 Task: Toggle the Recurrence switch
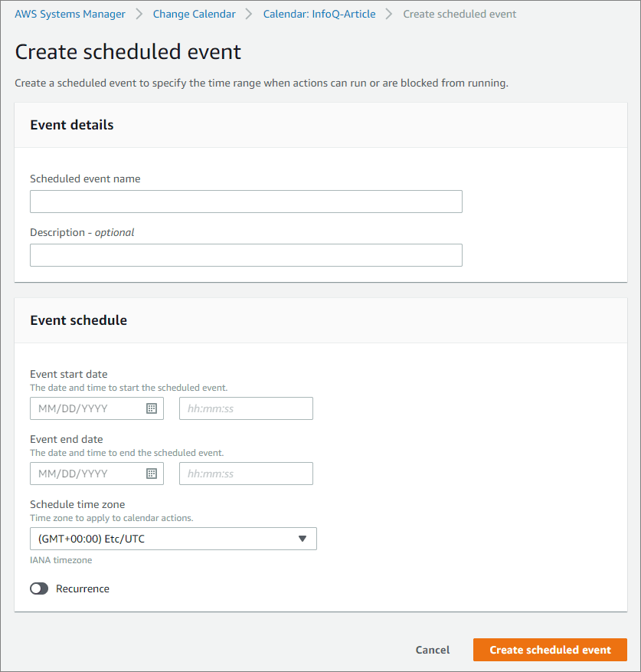[39, 588]
